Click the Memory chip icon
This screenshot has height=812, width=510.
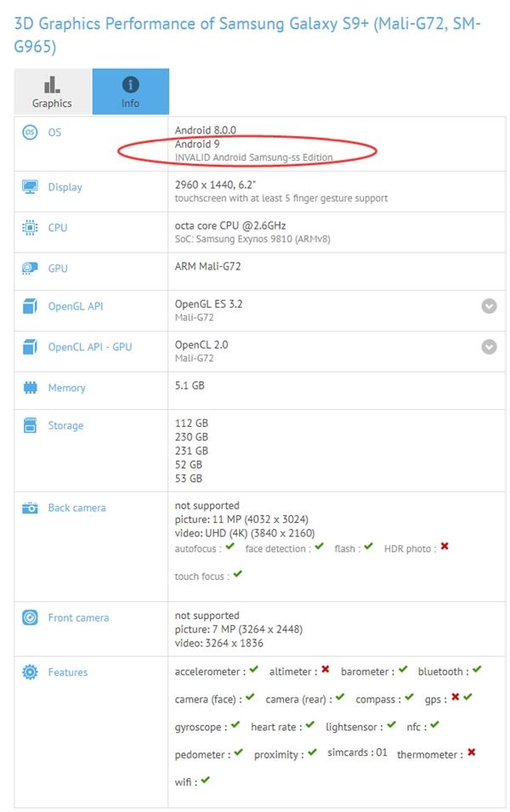tap(30, 388)
